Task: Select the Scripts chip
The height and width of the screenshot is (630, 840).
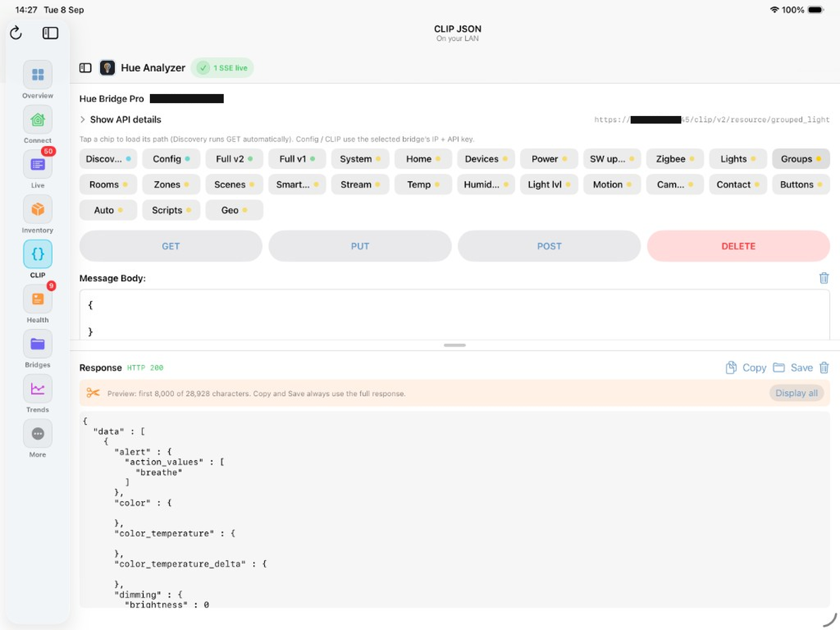Action: click(x=171, y=210)
